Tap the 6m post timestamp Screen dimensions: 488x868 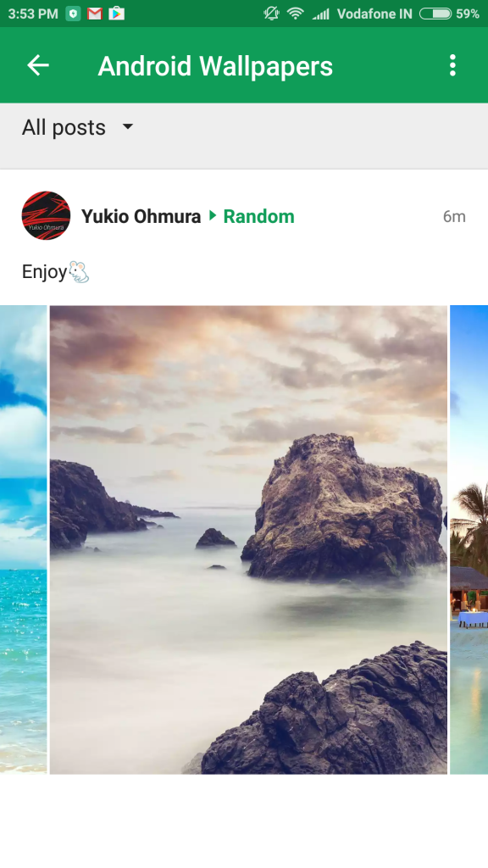point(454,216)
